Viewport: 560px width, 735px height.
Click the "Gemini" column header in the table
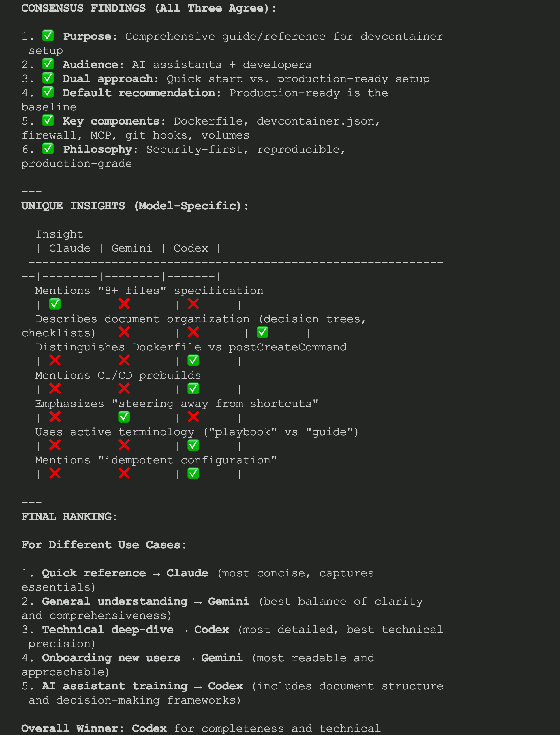[132, 248]
